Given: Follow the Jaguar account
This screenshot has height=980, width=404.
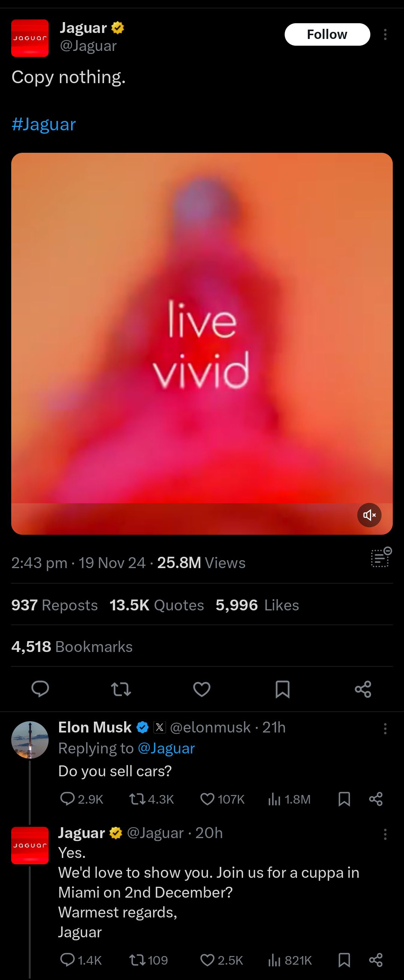Looking at the screenshot, I should pyautogui.click(x=327, y=34).
